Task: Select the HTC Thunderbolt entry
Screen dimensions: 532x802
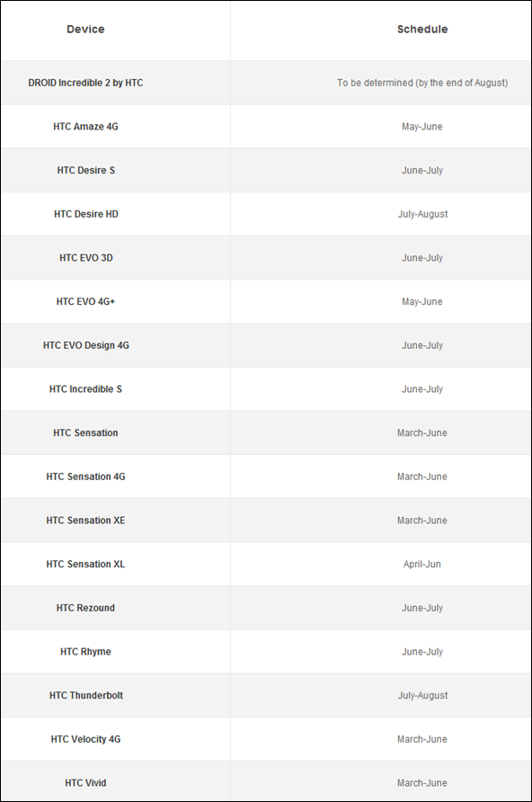Action: (x=86, y=695)
